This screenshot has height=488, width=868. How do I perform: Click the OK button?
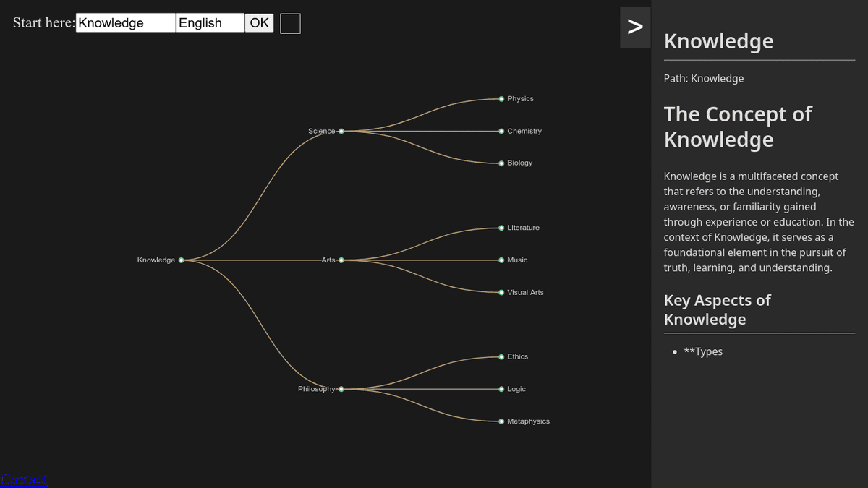[x=259, y=23]
